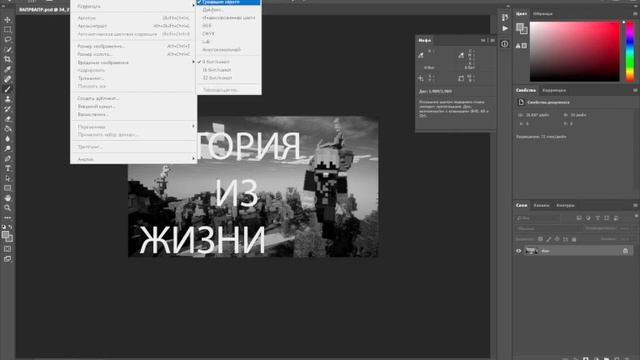Select the History Brush tool
This screenshot has width=640, height=360.
7,109
